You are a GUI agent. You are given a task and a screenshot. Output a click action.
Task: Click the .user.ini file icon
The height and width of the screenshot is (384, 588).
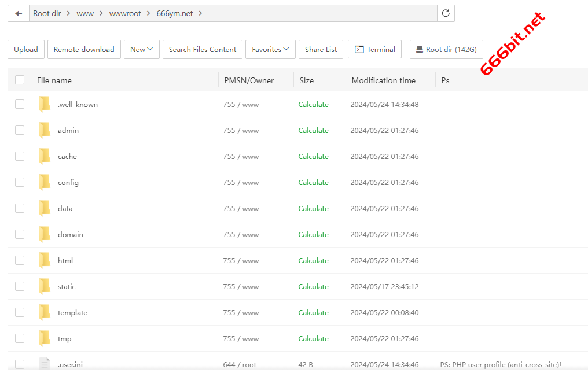pos(45,364)
